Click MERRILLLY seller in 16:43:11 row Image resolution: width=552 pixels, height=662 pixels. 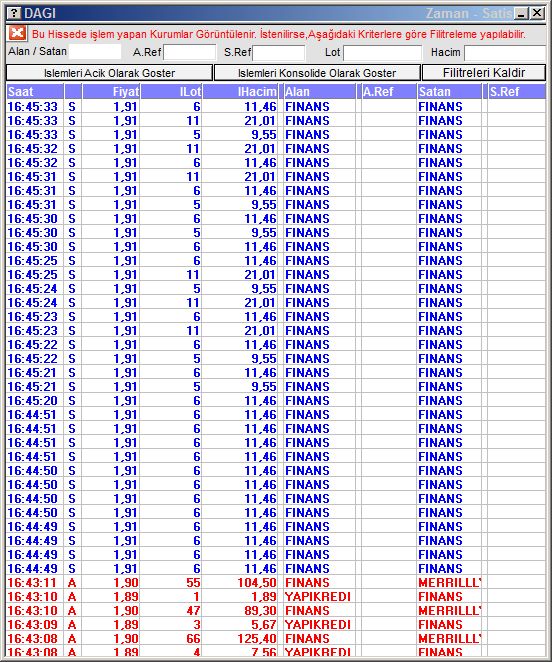[x=449, y=583]
